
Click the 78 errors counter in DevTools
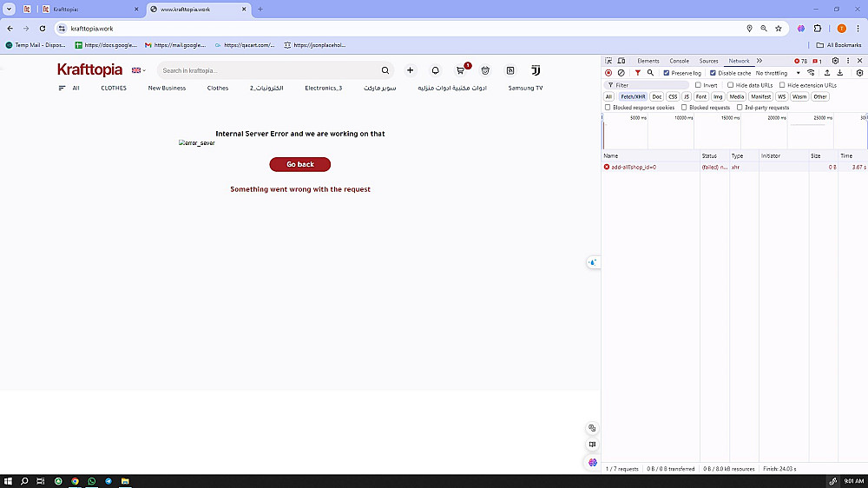pyautogui.click(x=800, y=61)
